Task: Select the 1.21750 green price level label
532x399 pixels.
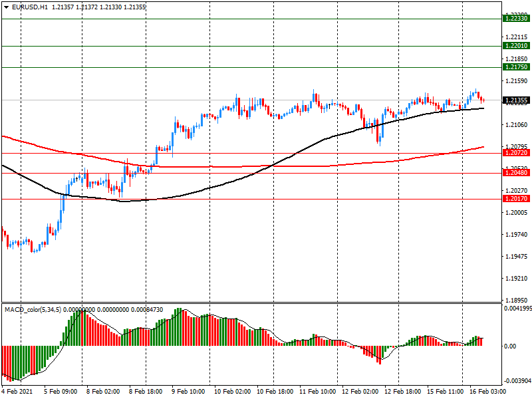Action: click(516, 68)
